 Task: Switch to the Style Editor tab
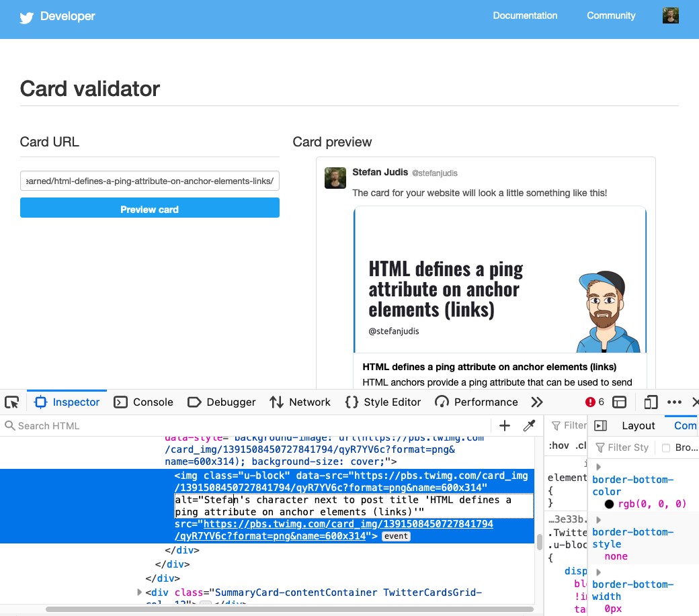click(383, 402)
